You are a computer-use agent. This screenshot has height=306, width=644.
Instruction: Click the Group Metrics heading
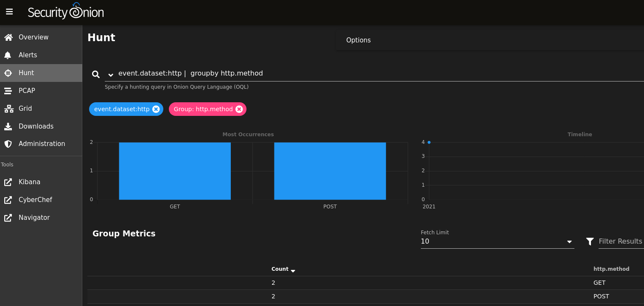click(x=124, y=233)
